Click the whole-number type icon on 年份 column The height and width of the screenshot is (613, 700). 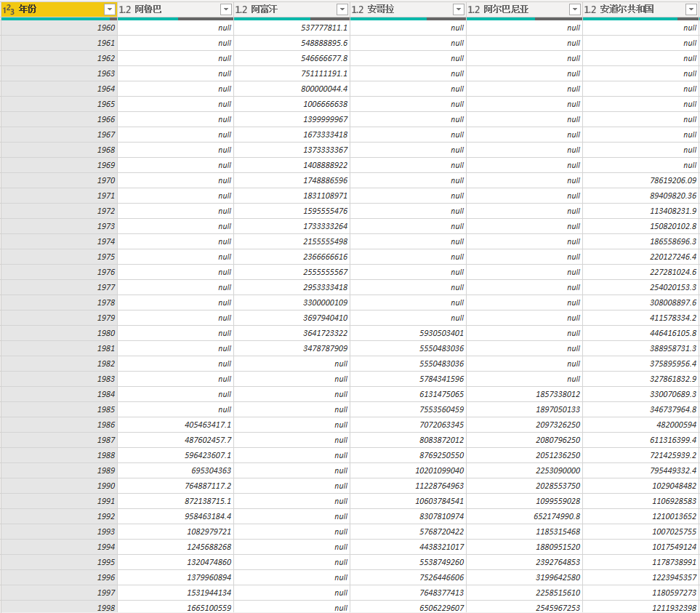click(x=9, y=9)
